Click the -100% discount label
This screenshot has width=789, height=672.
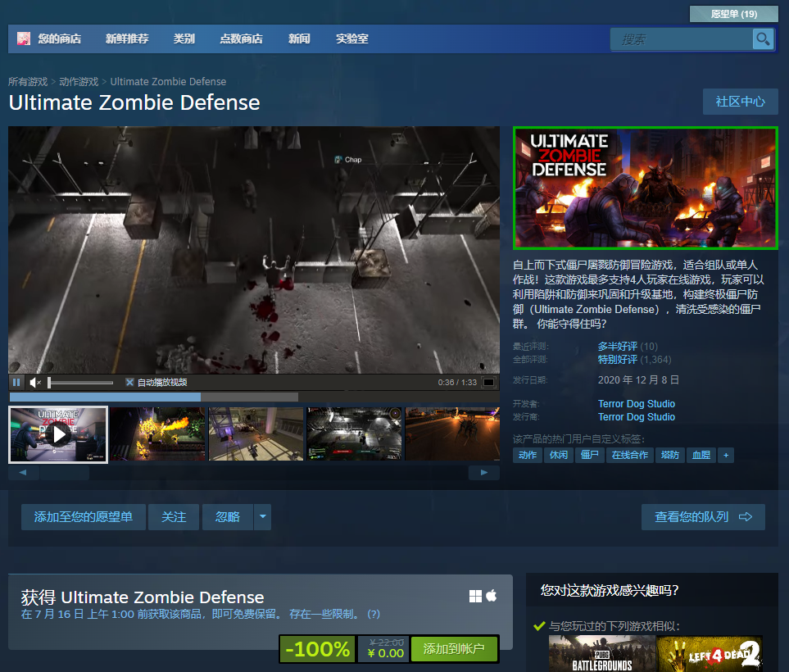click(x=318, y=649)
